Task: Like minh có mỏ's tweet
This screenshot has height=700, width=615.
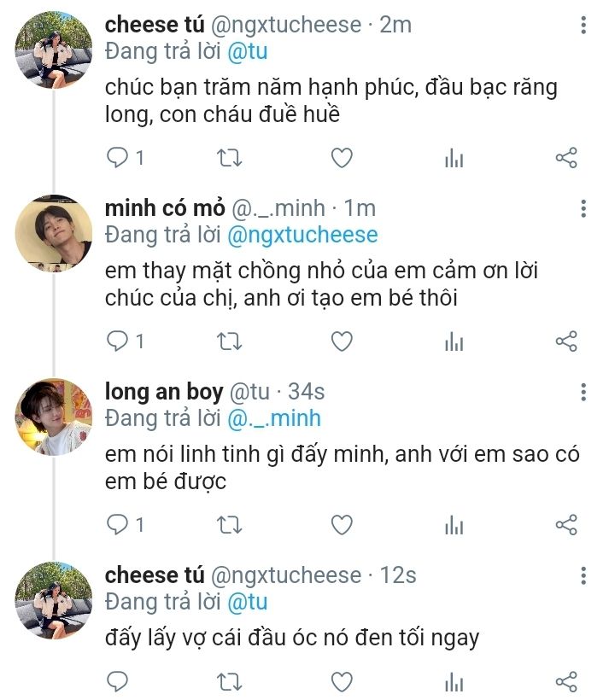Action: 342,341
